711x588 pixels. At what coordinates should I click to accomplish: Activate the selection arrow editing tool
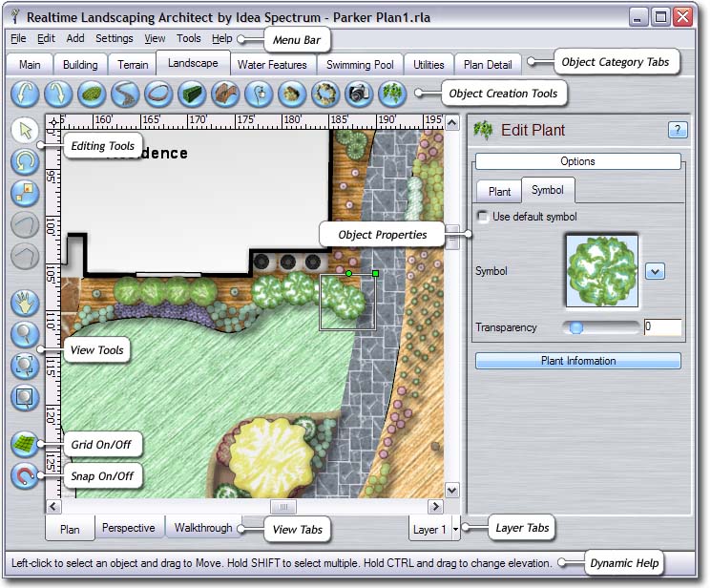[x=25, y=131]
